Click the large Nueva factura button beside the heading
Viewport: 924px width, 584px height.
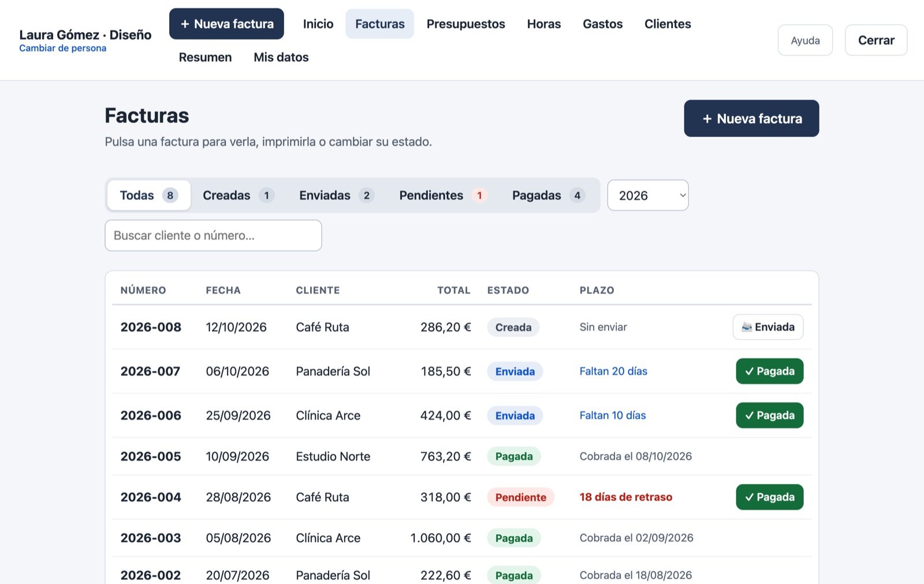click(751, 118)
